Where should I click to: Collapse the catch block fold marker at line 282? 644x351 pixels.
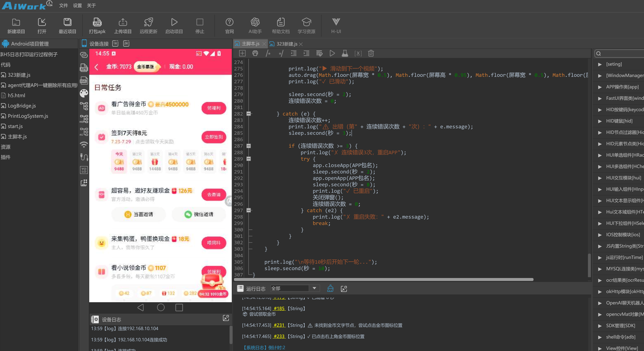coord(248,114)
